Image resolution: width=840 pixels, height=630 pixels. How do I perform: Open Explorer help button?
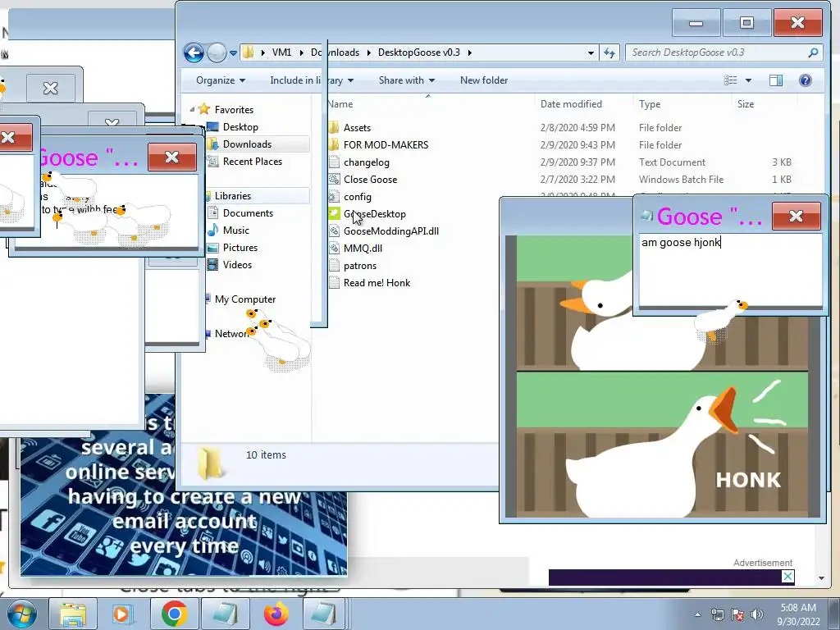point(806,80)
